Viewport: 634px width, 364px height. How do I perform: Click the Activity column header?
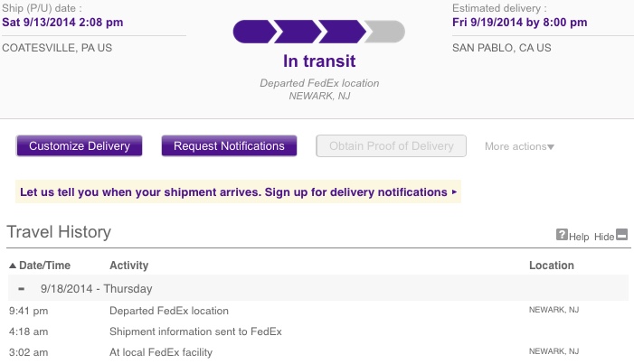tap(129, 266)
